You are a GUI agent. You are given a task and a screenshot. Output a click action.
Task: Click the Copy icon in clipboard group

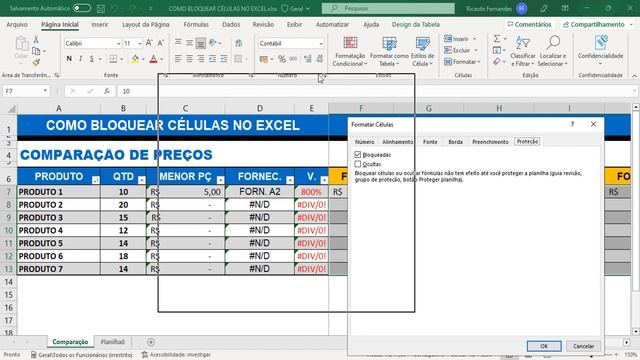pos(36,51)
